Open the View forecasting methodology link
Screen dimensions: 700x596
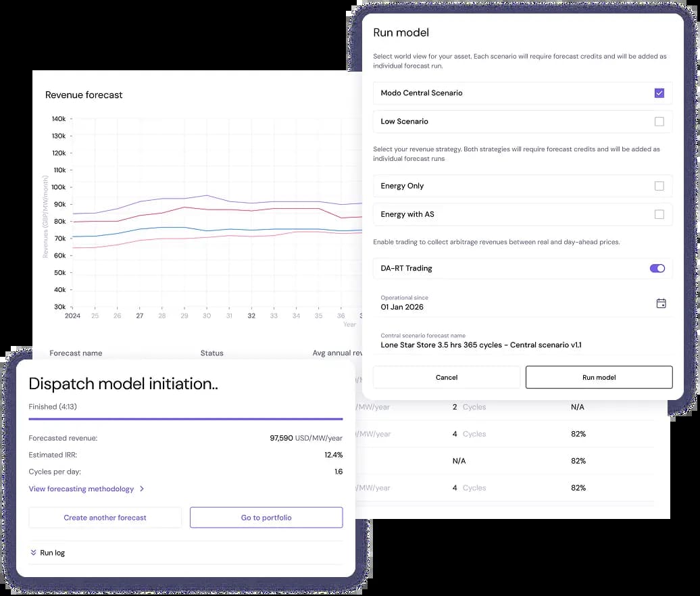pos(81,489)
